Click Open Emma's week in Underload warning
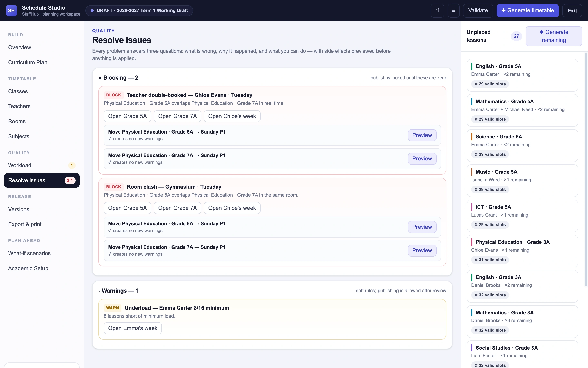Image resolution: width=588 pixels, height=368 pixels. tap(133, 328)
